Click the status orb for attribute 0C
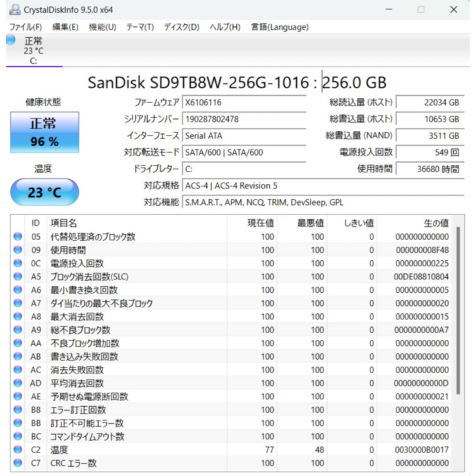The width and height of the screenshot is (476, 476). (18, 263)
